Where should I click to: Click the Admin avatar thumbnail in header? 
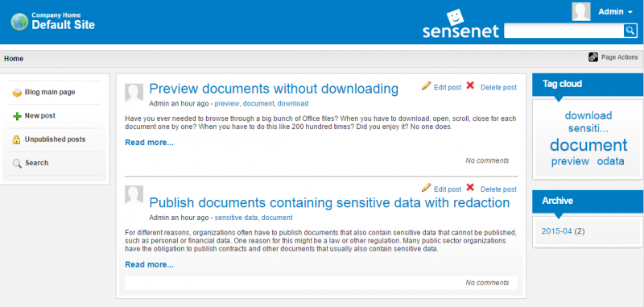[581, 11]
